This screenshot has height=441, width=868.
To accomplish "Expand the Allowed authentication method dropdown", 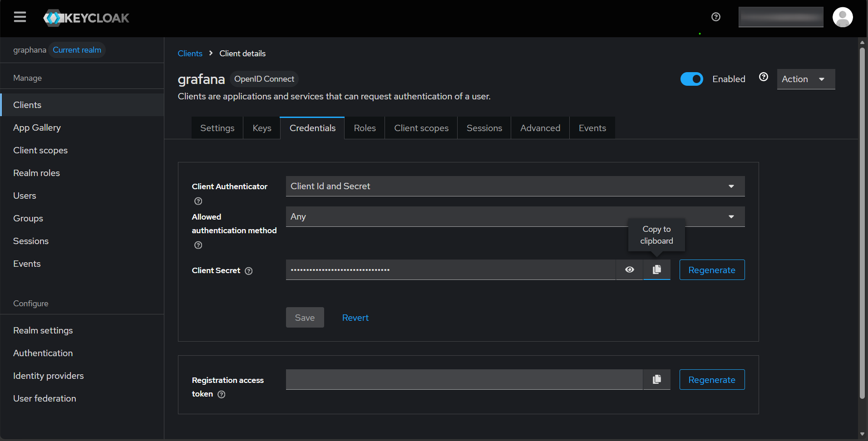I will (515, 216).
